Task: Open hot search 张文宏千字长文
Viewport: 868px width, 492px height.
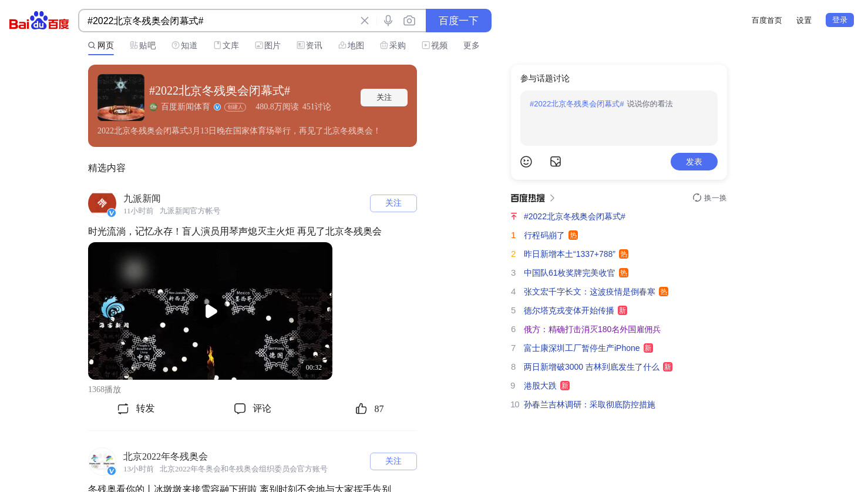Action: point(590,292)
